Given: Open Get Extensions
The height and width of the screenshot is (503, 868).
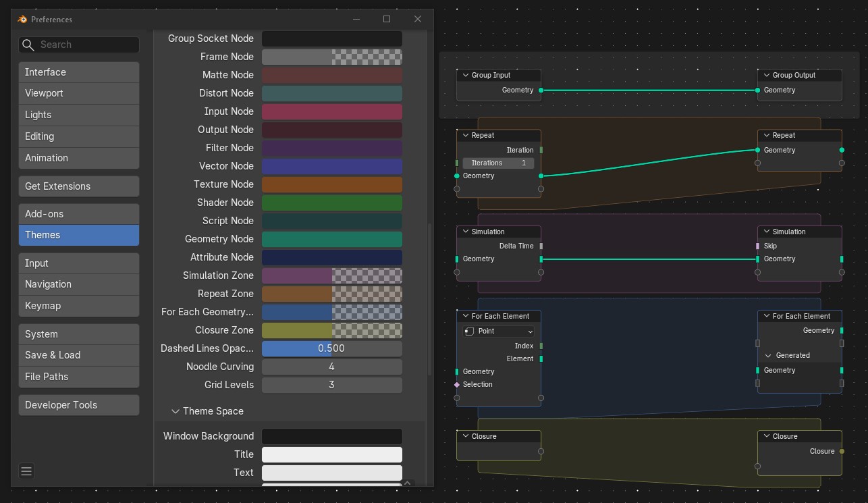Looking at the screenshot, I should 79,186.
